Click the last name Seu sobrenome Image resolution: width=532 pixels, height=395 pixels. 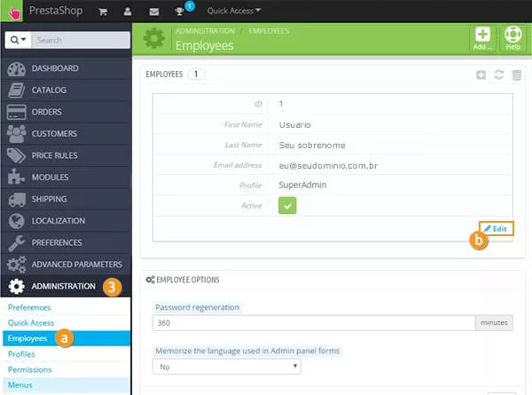(312, 146)
